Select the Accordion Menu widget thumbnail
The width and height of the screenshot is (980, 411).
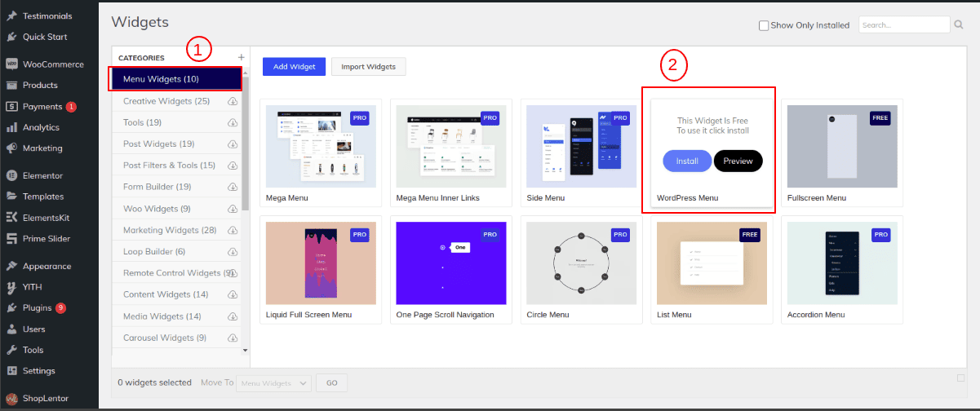pos(842,263)
